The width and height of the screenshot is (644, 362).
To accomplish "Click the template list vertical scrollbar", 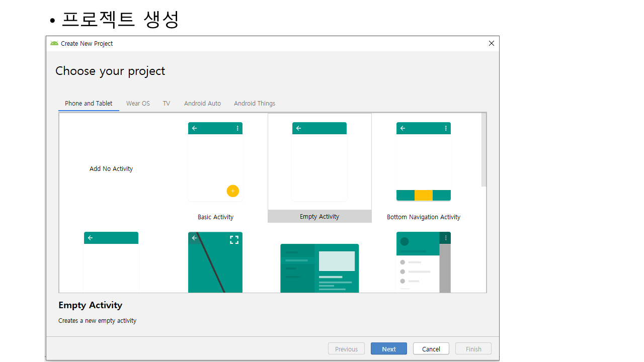I will click(484, 150).
